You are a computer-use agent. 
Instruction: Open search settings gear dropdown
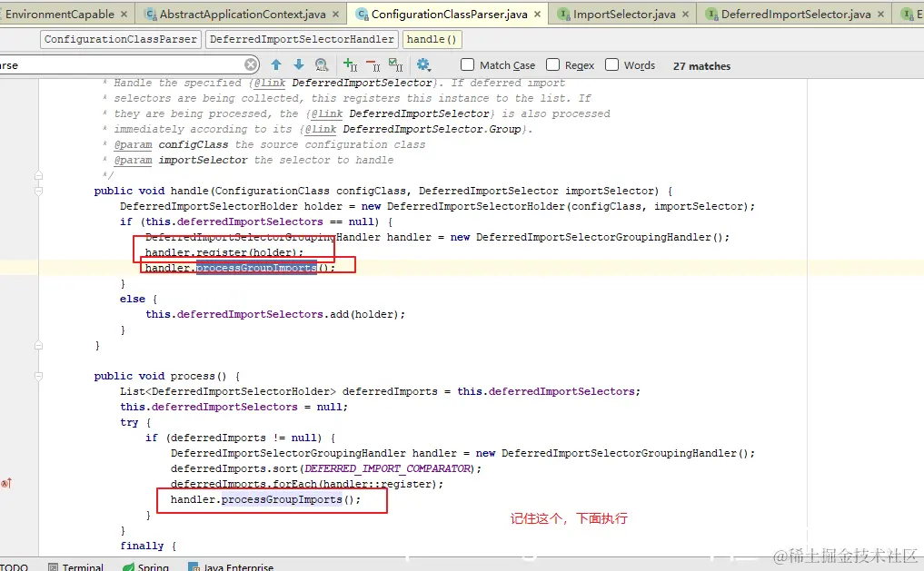[x=423, y=64]
